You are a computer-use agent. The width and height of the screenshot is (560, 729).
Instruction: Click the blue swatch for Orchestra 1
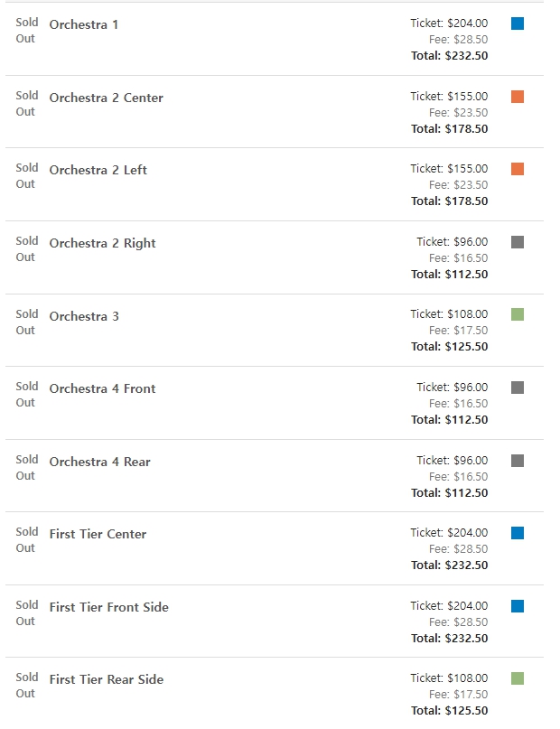[x=518, y=23]
